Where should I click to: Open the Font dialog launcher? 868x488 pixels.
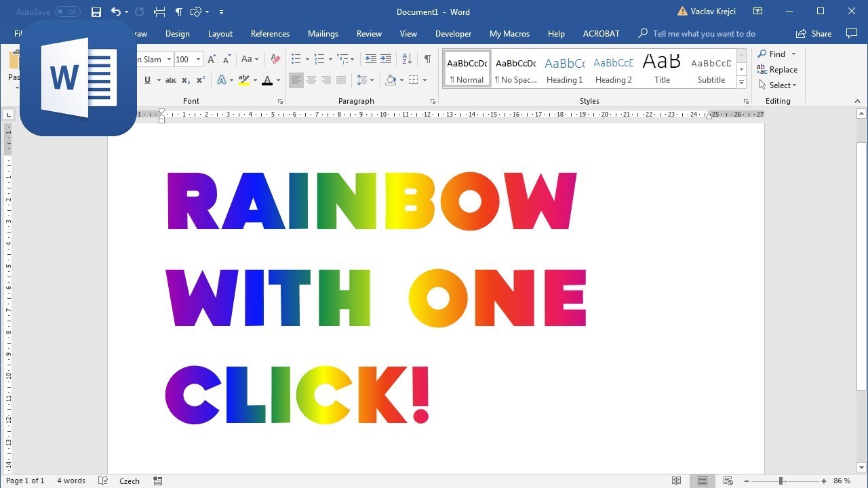coord(280,102)
